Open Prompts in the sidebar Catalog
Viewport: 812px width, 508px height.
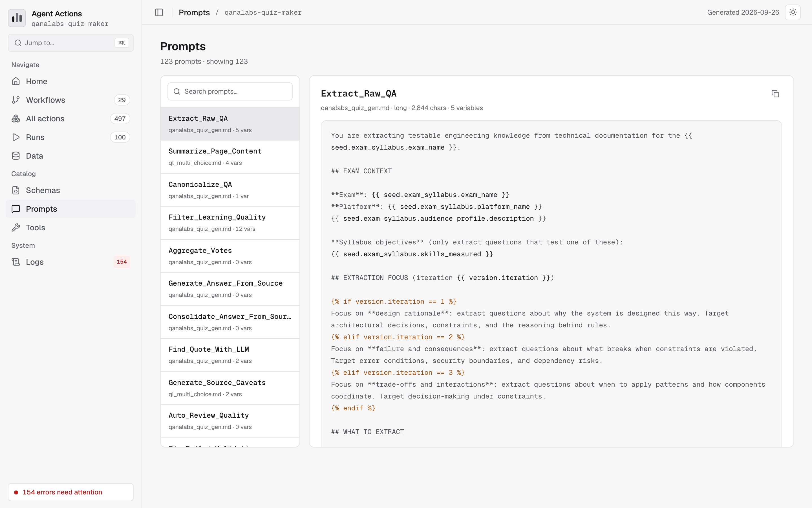point(71,209)
